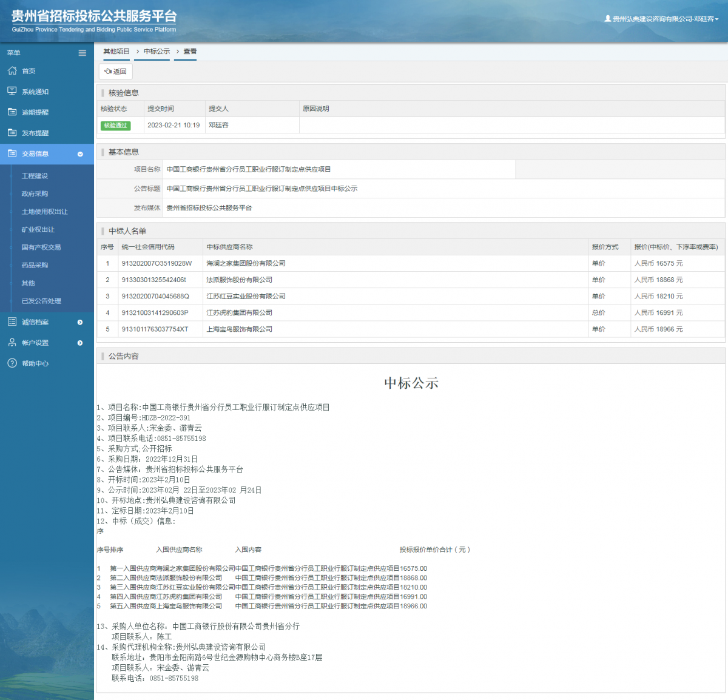The image size is (728, 700).
Task: Select 其他 submenu item
Action: point(28,283)
